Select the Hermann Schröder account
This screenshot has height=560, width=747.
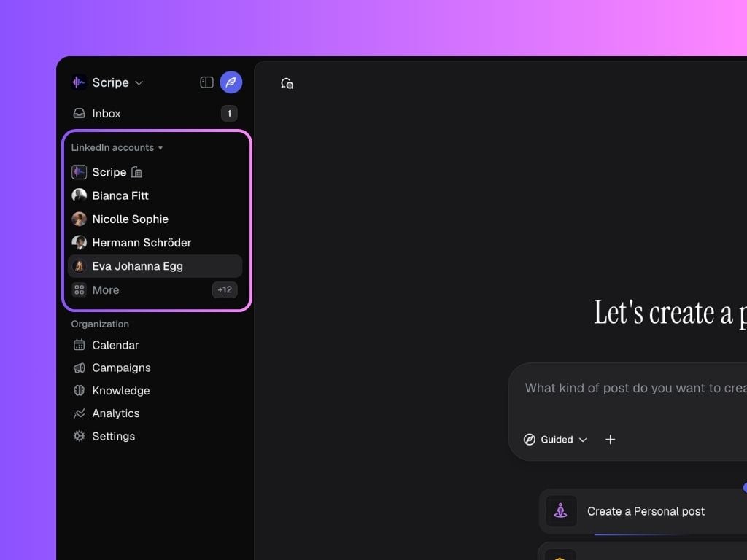155,242
